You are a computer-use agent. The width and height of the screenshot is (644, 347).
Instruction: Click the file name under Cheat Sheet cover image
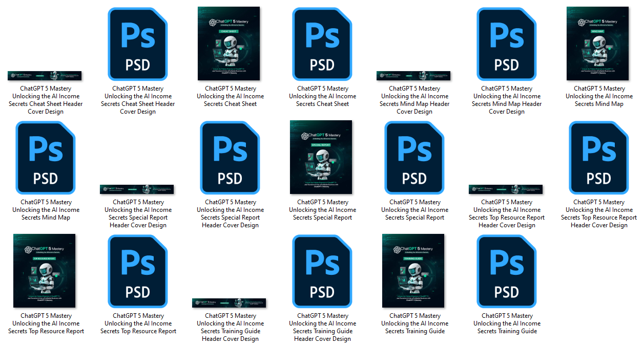(231, 96)
